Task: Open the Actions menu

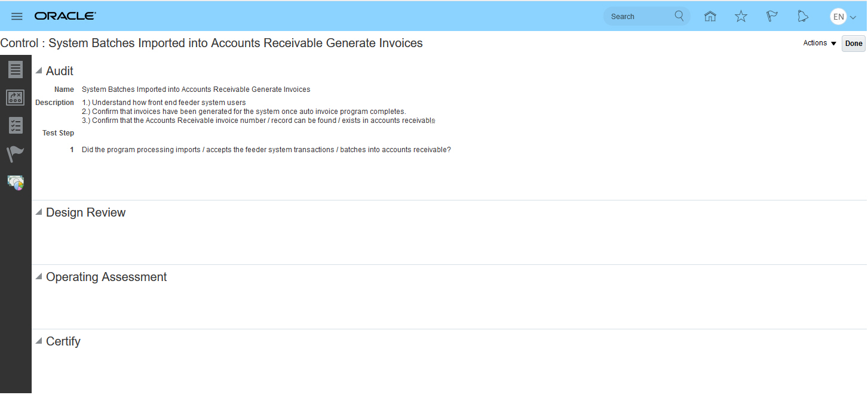Action: tap(818, 43)
